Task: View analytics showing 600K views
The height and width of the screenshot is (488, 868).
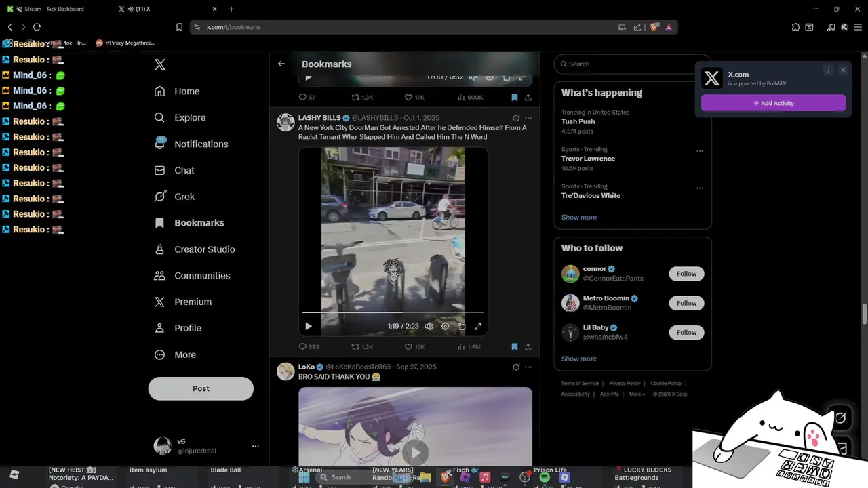Action: coord(471,98)
